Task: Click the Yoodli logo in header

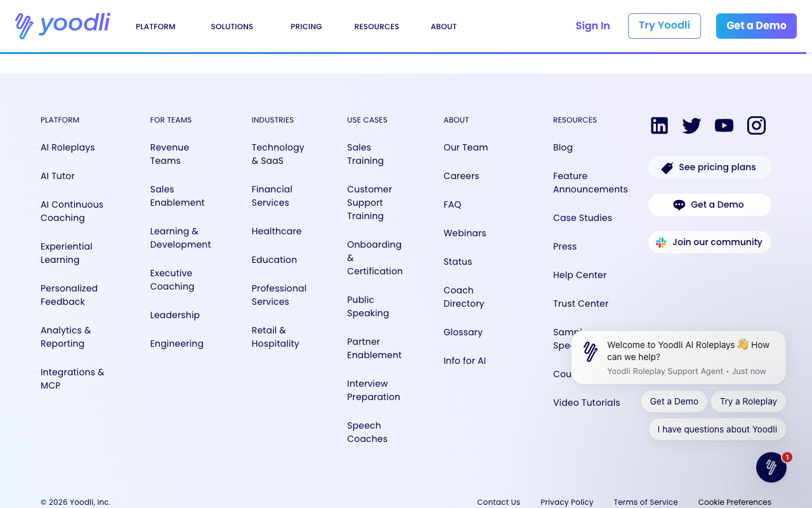Action: click(x=62, y=25)
